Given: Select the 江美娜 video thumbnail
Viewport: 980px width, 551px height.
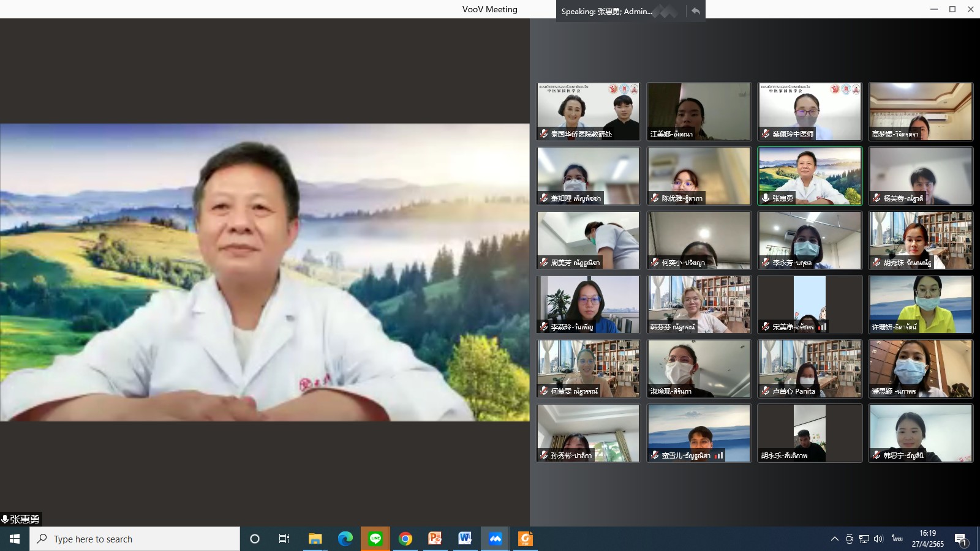Looking at the screenshot, I should [x=699, y=111].
